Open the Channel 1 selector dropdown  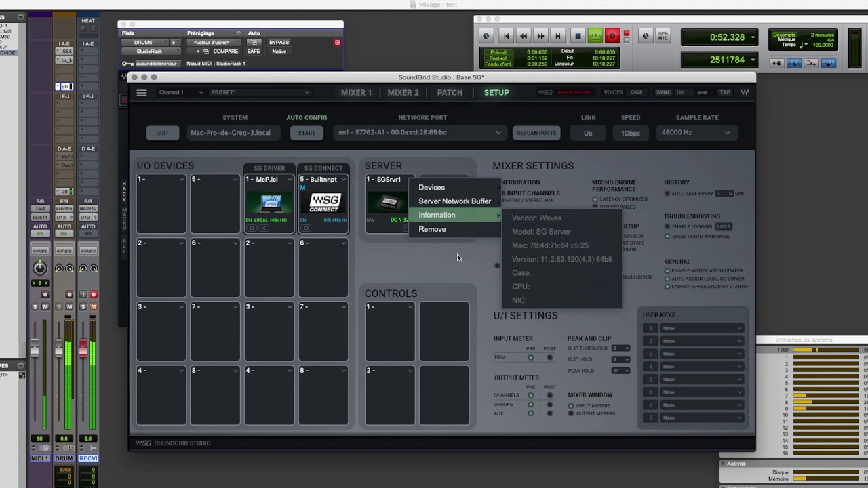pyautogui.click(x=180, y=93)
